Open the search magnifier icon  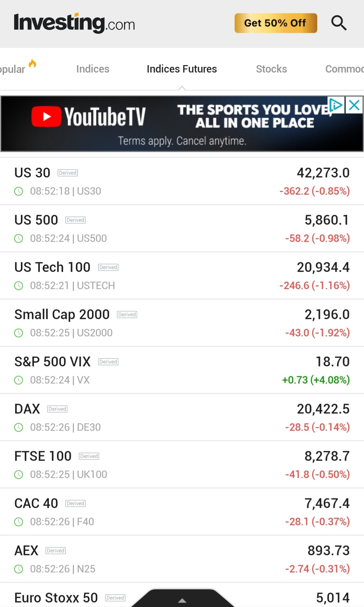pos(339,23)
